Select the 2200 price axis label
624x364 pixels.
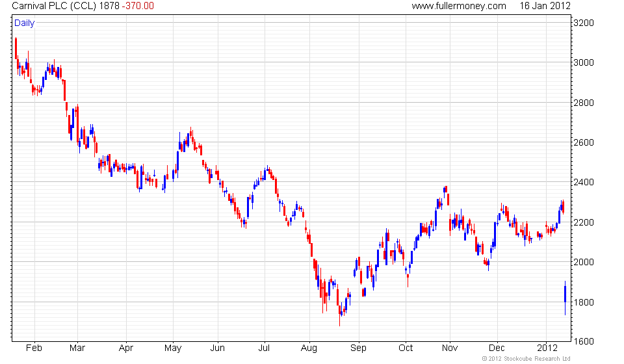584,222
